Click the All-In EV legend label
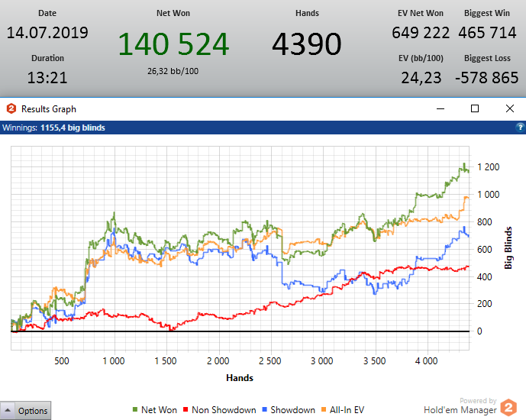 347,410
